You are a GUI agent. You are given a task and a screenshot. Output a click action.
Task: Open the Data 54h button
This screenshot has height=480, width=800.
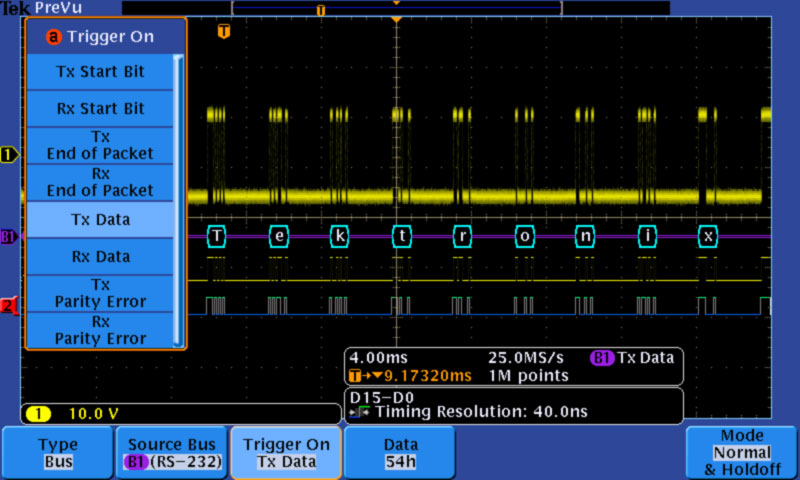point(400,453)
